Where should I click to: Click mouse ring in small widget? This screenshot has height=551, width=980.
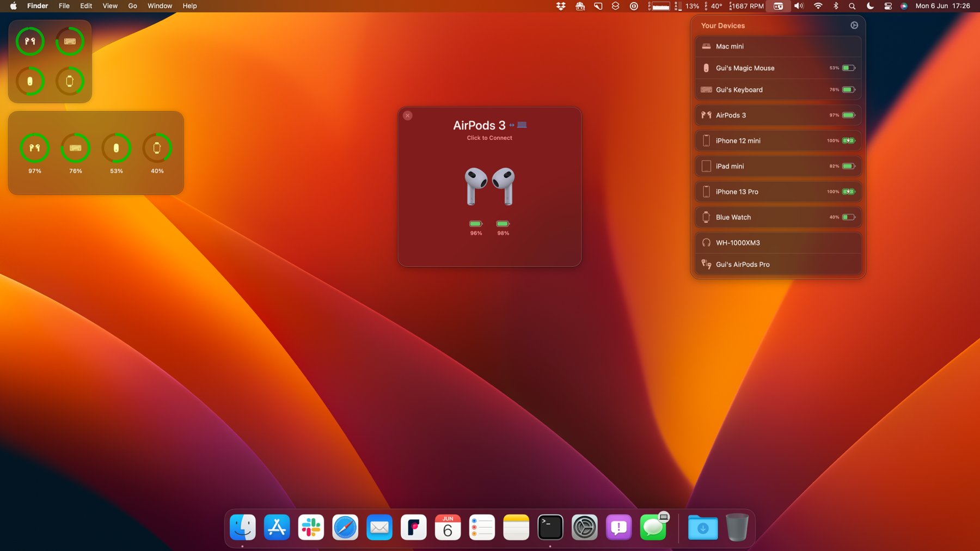(30, 81)
